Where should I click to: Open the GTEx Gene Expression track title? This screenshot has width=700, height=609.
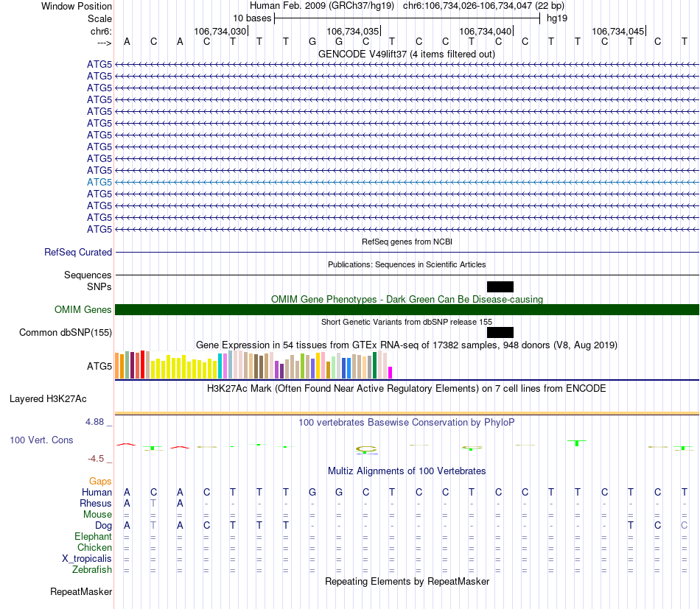coord(407,345)
